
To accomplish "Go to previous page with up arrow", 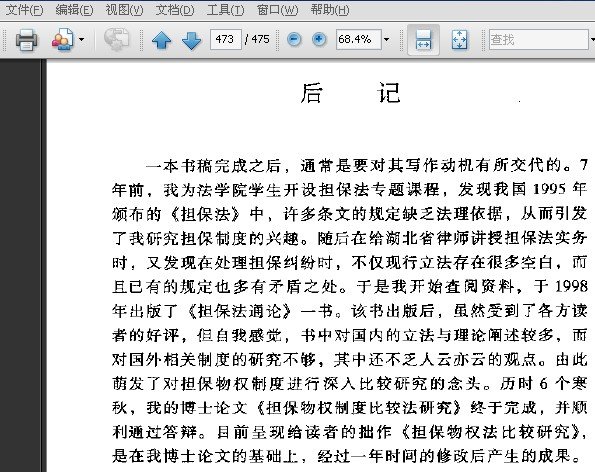I will click(162, 40).
